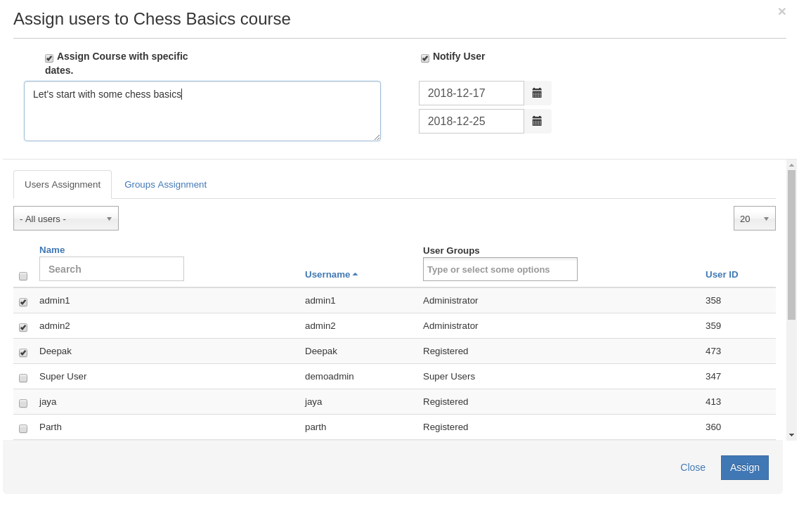Click scrollbar down arrow in user list
Image resolution: width=799 pixels, height=532 pixels.
pyautogui.click(x=791, y=435)
